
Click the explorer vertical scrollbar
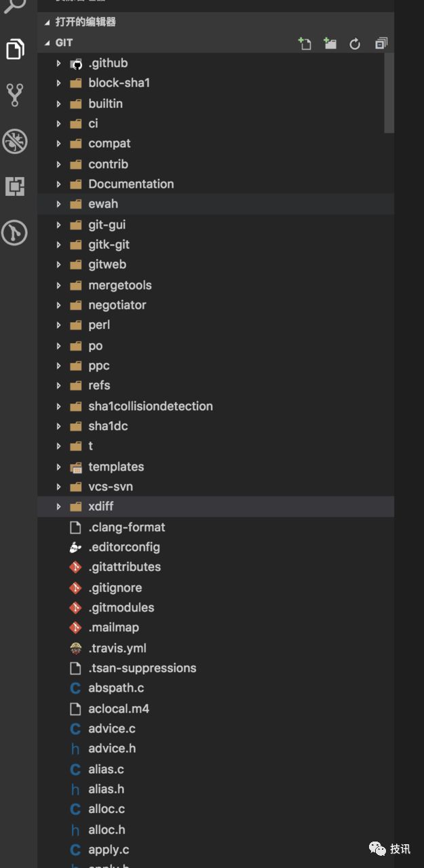point(389,93)
